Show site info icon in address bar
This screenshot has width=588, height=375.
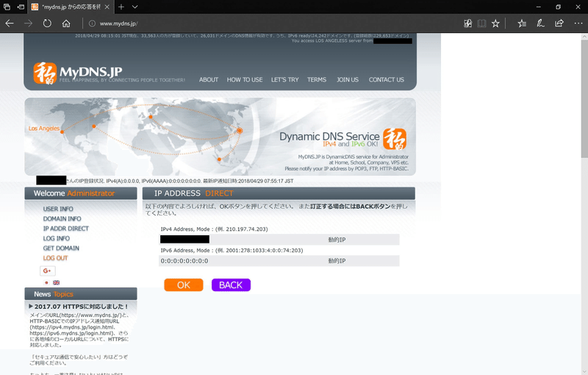point(91,24)
